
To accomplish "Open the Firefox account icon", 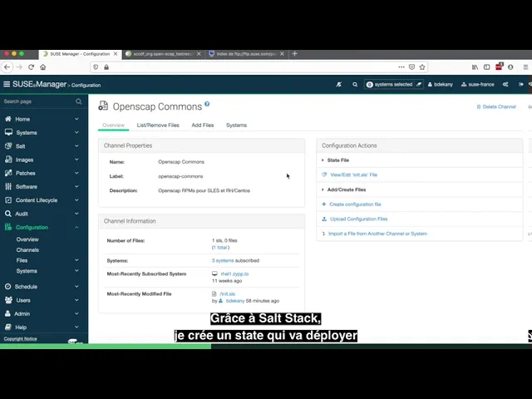I will coord(510,67).
